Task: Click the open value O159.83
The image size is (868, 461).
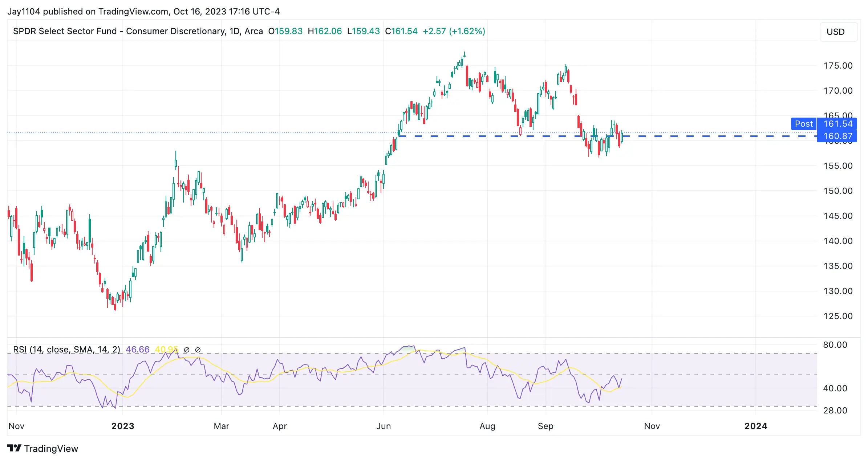Action: click(x=285, y=31)
